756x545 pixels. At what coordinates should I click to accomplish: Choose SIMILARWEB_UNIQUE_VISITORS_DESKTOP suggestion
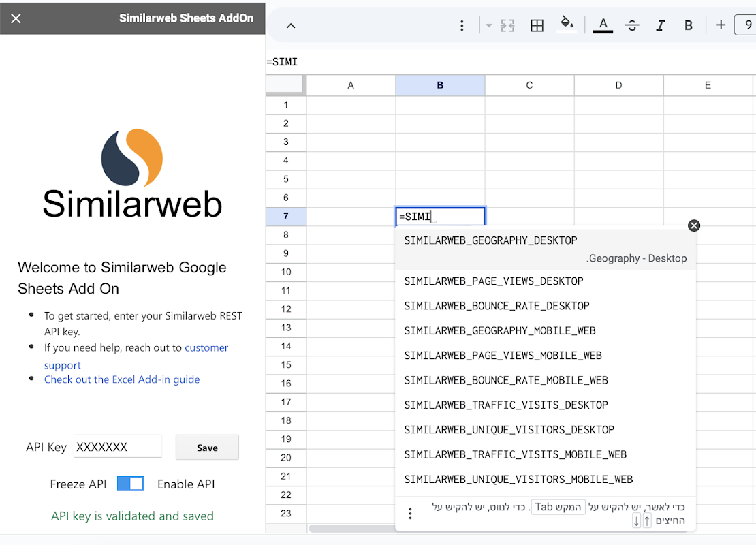click(546, 430)
